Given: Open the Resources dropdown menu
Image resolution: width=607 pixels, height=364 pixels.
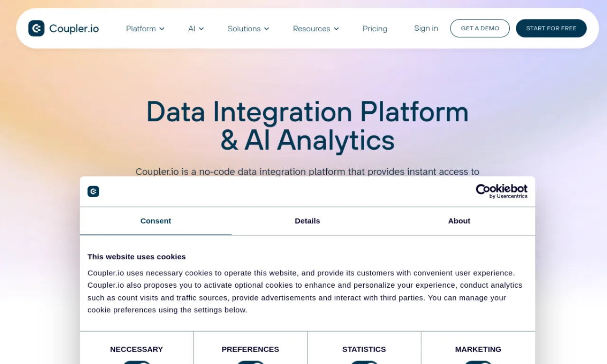Looking at the screenshot, I should (x=316, y=28).
